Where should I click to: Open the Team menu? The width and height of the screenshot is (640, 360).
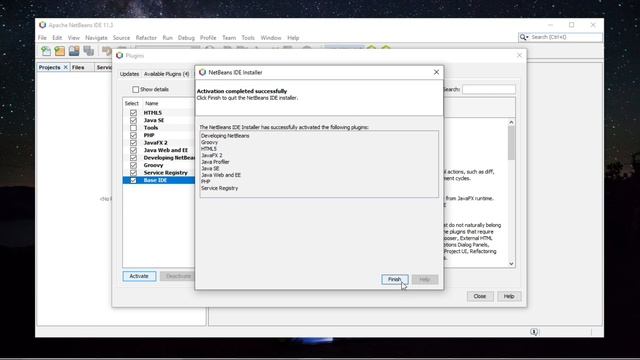point(229,38)
